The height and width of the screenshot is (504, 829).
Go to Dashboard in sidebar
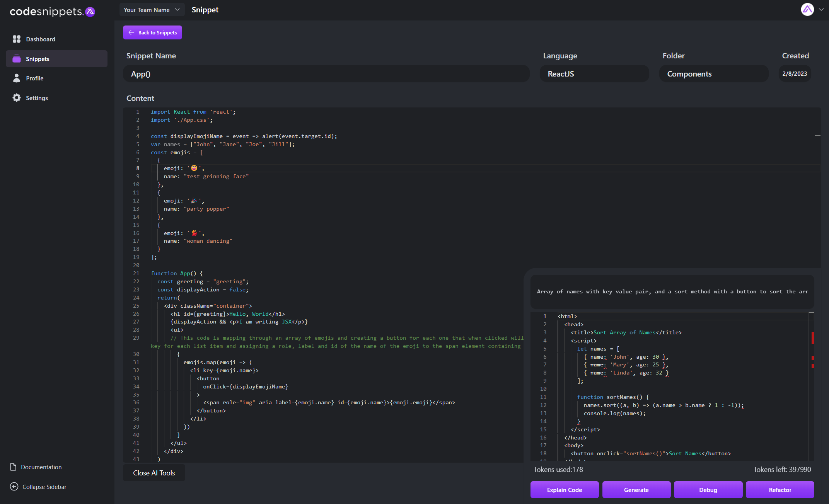(x=56, y=39)
